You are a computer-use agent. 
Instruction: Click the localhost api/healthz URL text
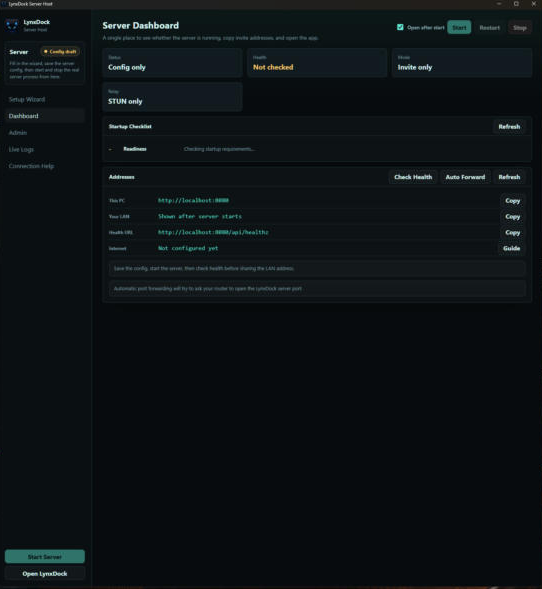(x=213, y=232)
